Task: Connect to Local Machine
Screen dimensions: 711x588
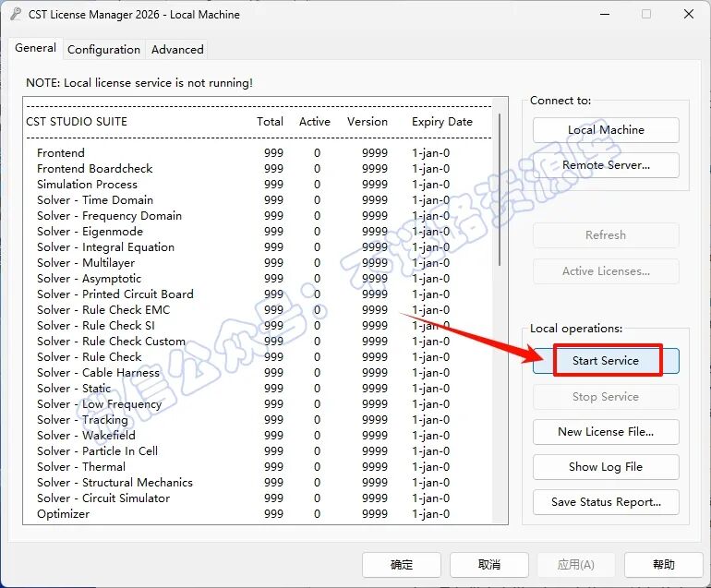Action: pos(606,130)
